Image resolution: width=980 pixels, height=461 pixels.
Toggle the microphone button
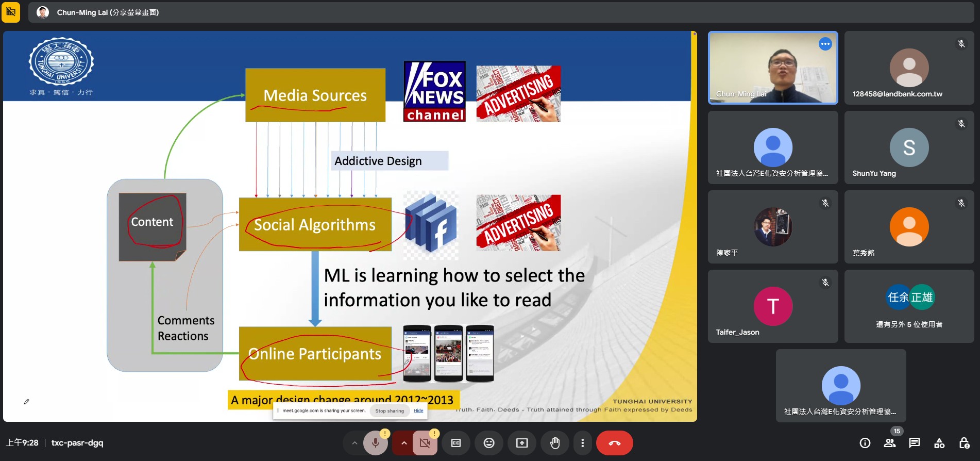[x=375, y=443]
